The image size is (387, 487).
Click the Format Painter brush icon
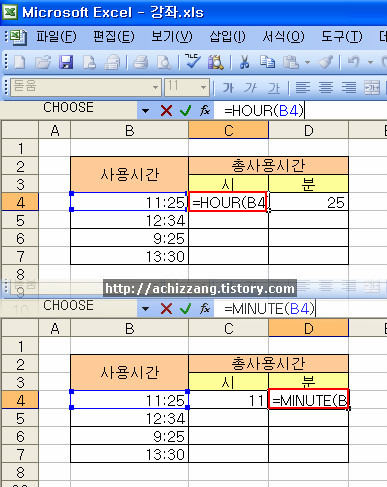click(x=325, y=62)
